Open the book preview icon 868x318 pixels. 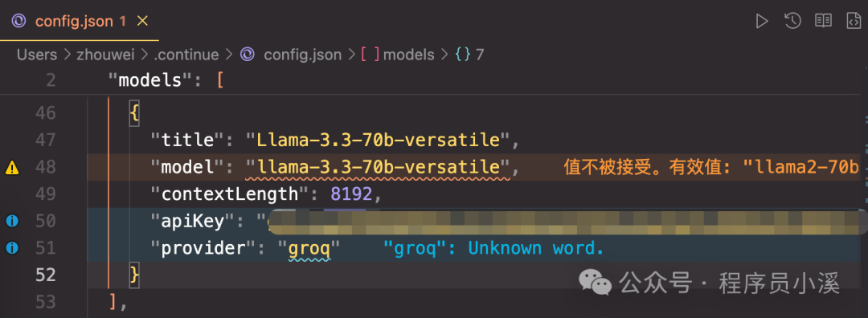pyautogui.click(x=823, y=21)
